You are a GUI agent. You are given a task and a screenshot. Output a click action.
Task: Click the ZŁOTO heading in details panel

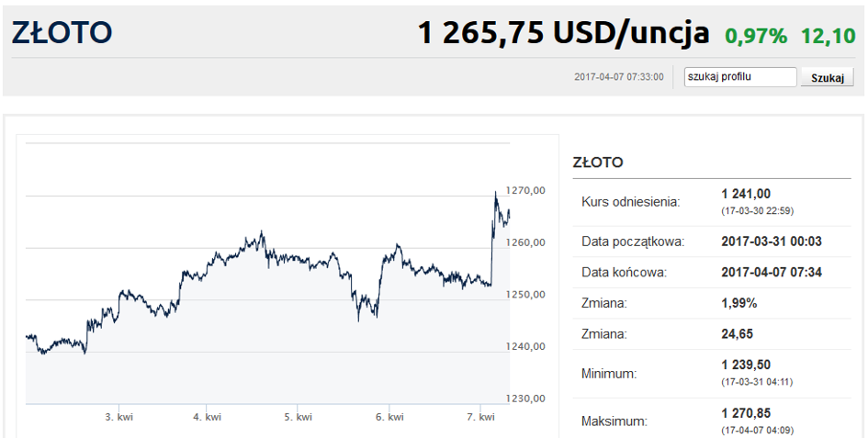click(x=598, y=163)
